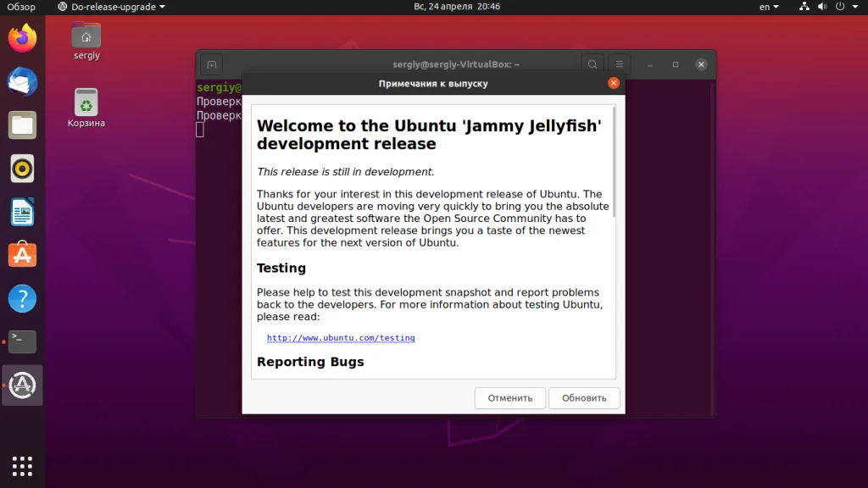Click the search icon in the terminal titlebar

coord(592,64)
